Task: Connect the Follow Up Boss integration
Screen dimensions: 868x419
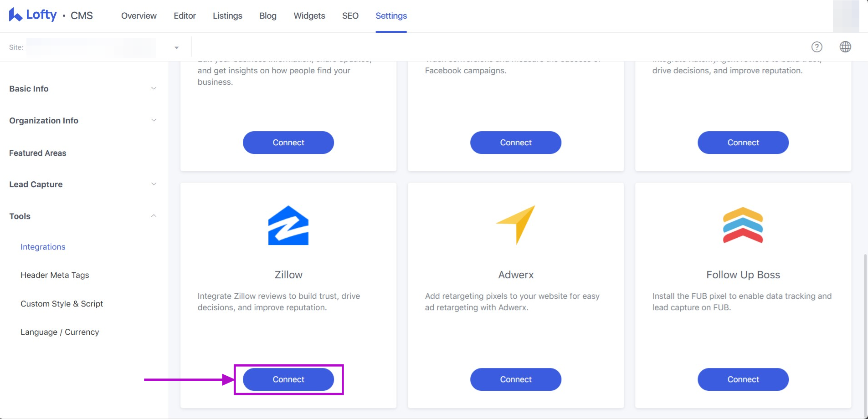Action: tap(743, 379)
